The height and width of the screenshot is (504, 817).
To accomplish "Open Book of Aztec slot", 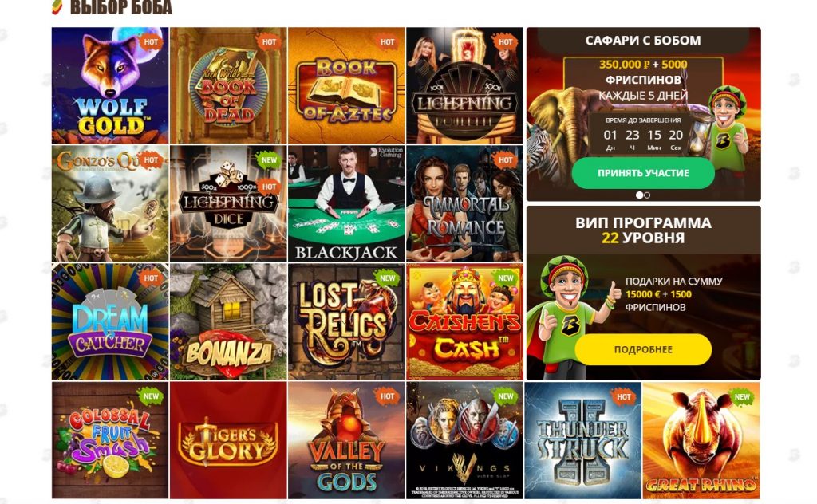I will (346, 86).
